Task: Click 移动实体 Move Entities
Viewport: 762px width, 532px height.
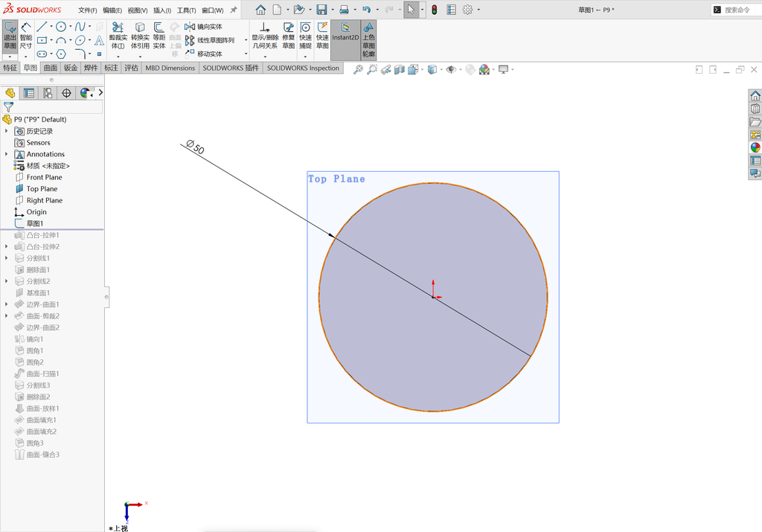Action: pos(204,54)
